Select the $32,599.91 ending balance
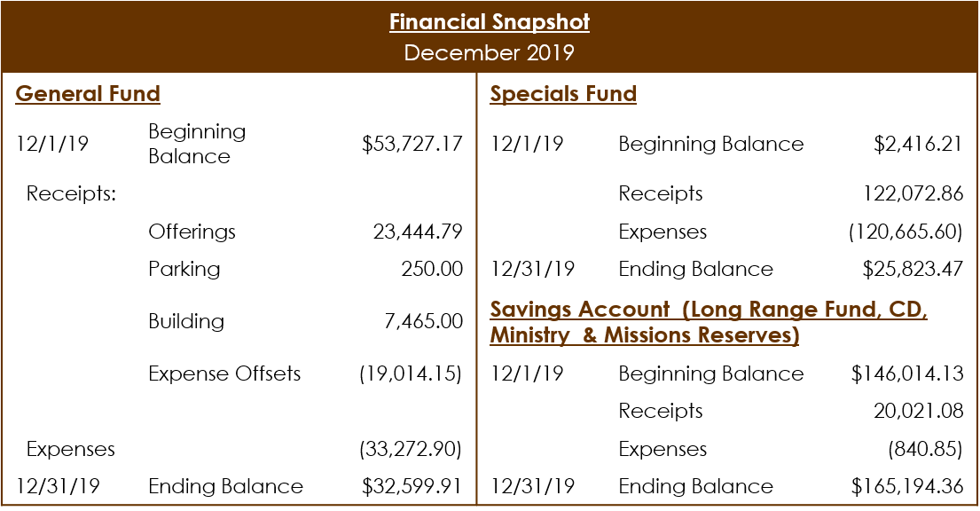Image resolution: width=980 pixels, height=511 pixels. click(x=412, y=487)
